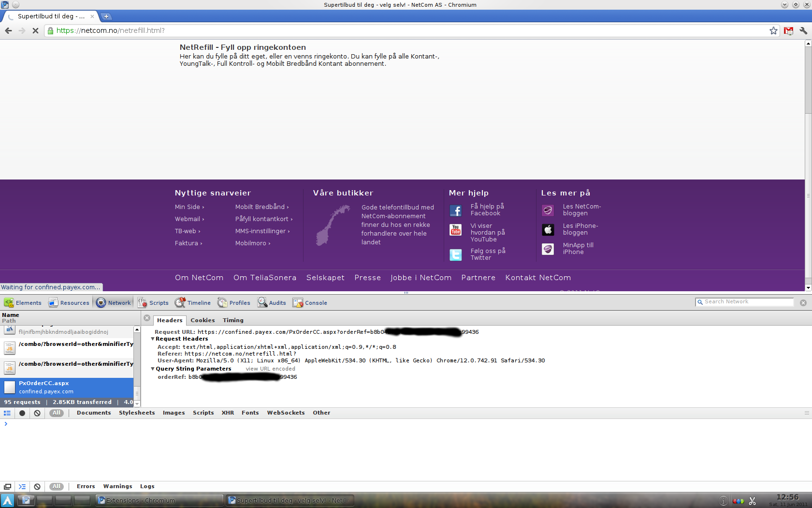Screen dimensions: 812x508
Task: Open the taskbar application launcher
Action: point(7,501)
